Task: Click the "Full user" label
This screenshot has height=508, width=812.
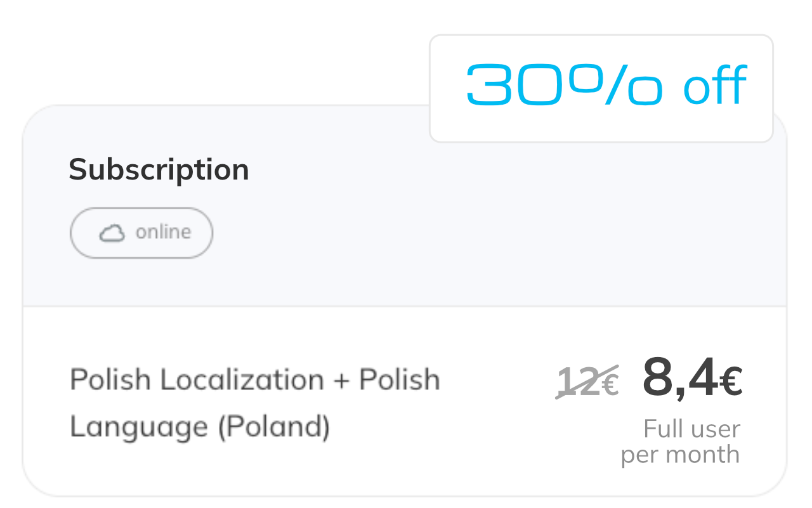Action: pyautogui.click(x=691, y=429)
